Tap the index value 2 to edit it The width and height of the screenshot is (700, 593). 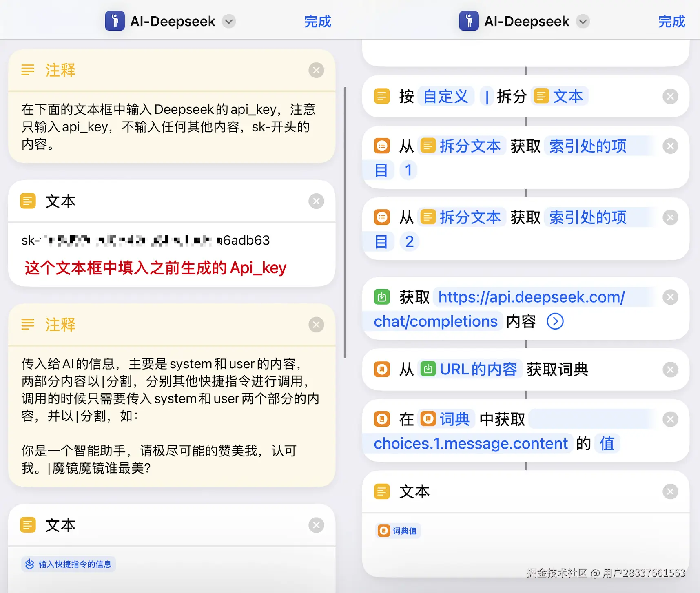click(409, 241)
